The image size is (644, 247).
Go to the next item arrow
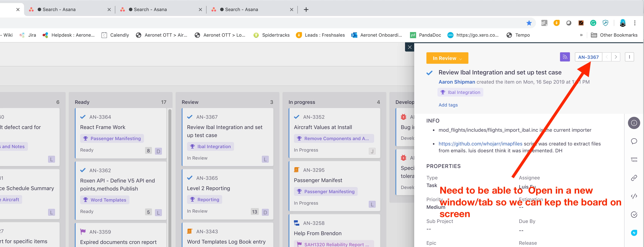pos(616,57)
